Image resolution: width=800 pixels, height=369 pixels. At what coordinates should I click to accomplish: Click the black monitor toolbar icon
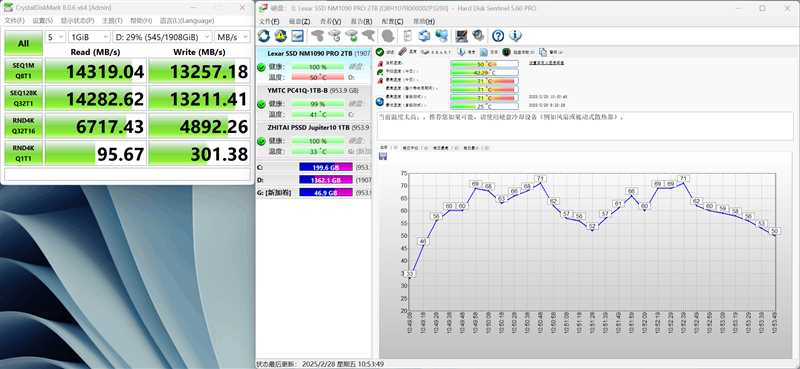click(x=462, y=36)
